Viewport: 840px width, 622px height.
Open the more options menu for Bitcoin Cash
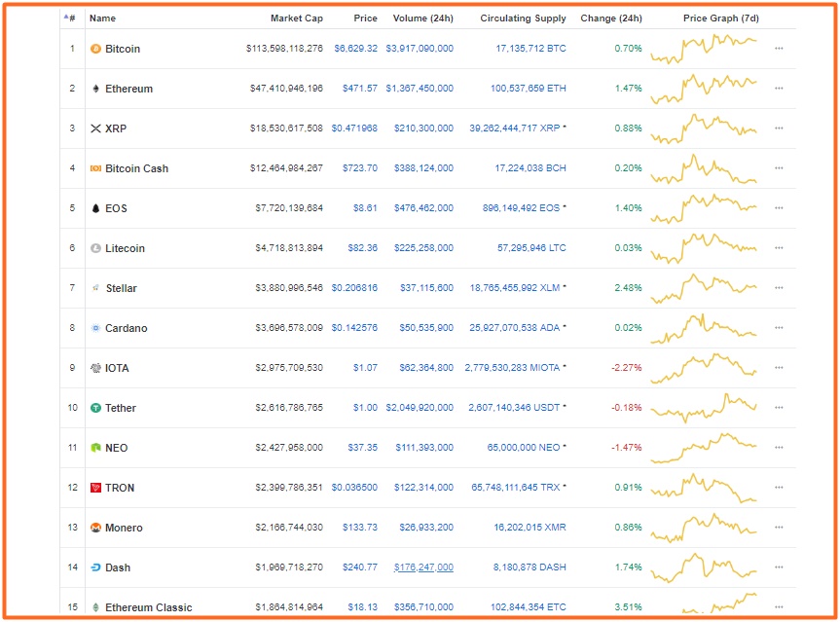(779, 167)
